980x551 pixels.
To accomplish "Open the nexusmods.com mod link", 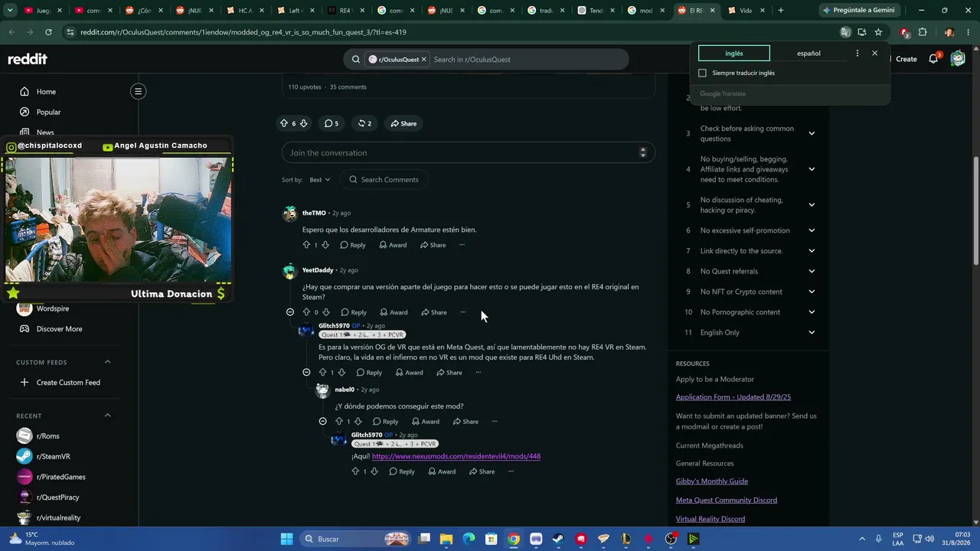I will [x=456, y=456].
